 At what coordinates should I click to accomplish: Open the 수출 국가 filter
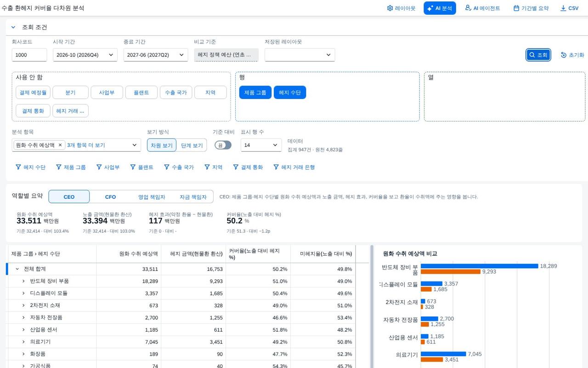pyautogui.click(x=179, y=167)
